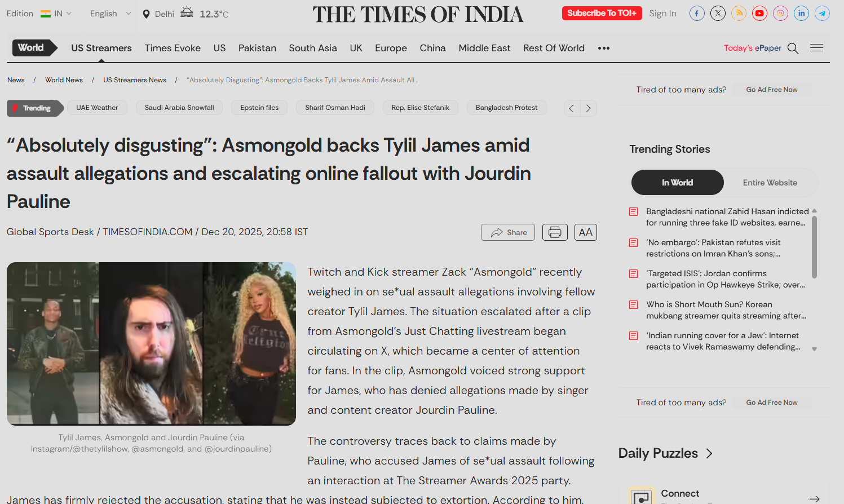The image size is (844, 504).
Task: Click the Bangladesh Protest trending chip
Action: tap(506, 108)
